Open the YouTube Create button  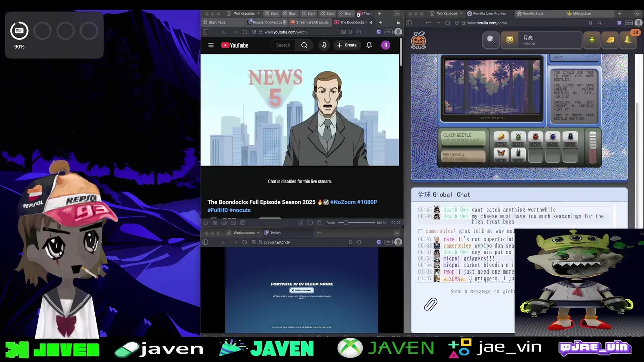tap(346, 45)
